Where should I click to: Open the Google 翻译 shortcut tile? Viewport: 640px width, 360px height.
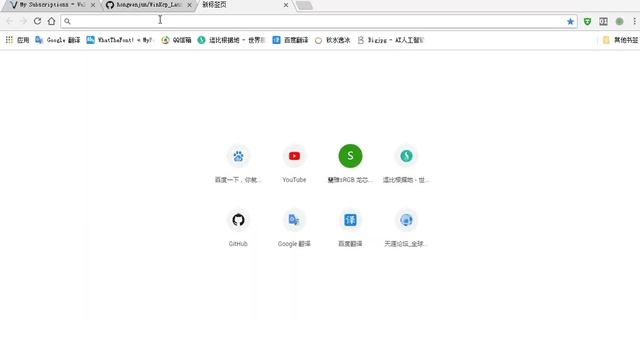point(294,228)
